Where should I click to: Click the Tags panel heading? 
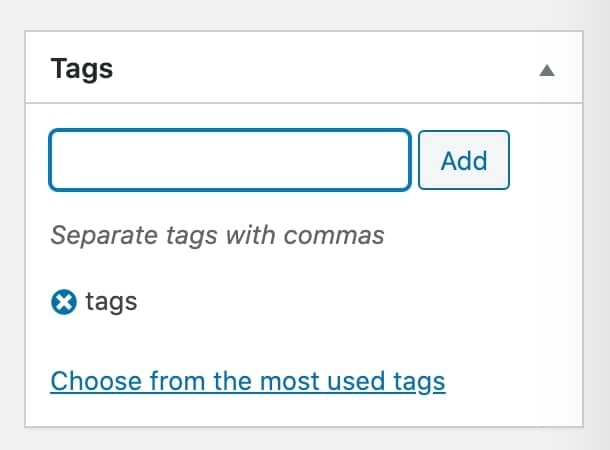(82, 69)
